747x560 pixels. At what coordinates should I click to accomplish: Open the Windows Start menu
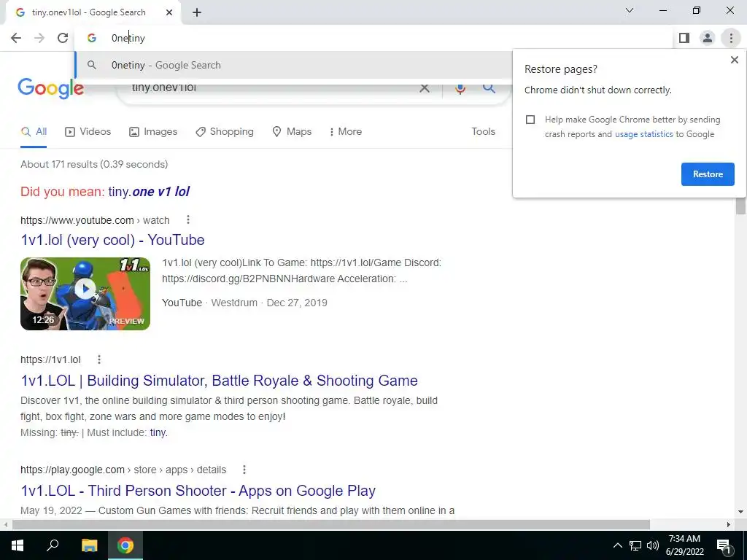[18, 545]
